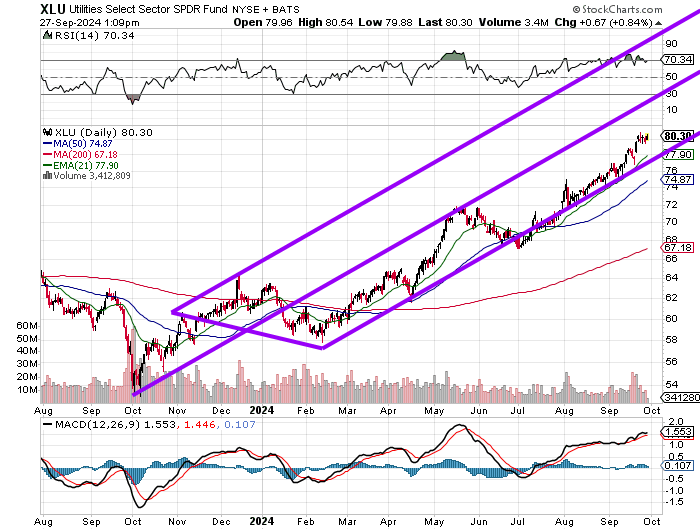Click the 3412809 volume tag on the right axis
This screenshot has width=700, height=530.
(679, 396)
